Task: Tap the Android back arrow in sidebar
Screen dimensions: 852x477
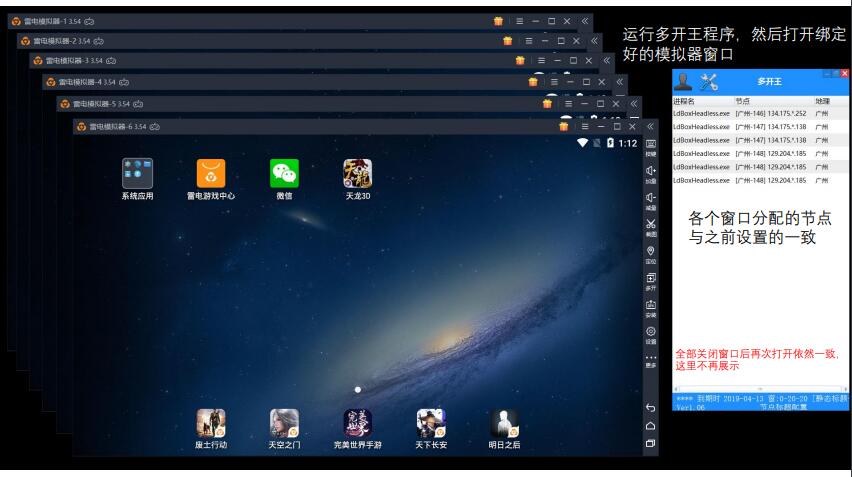Action: click(x=650, y=407)
